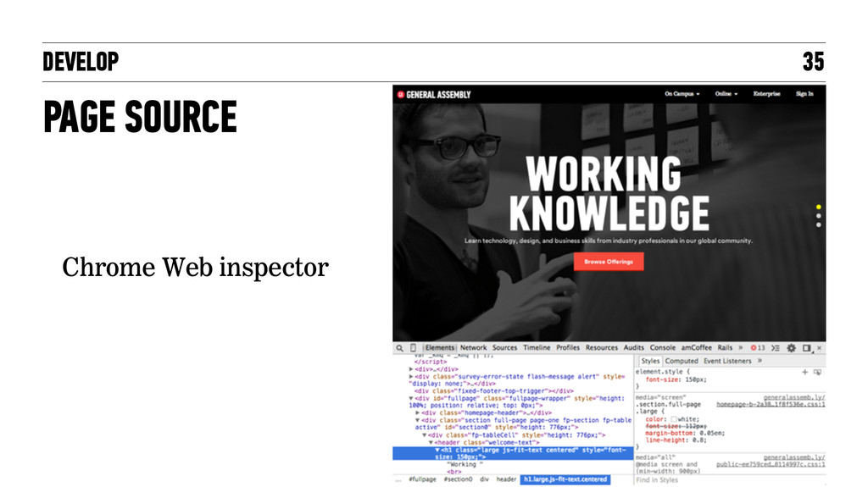Screen dimensions: 868x487
Task: Switch to the Network tab
Action: (x=473, y=347)
